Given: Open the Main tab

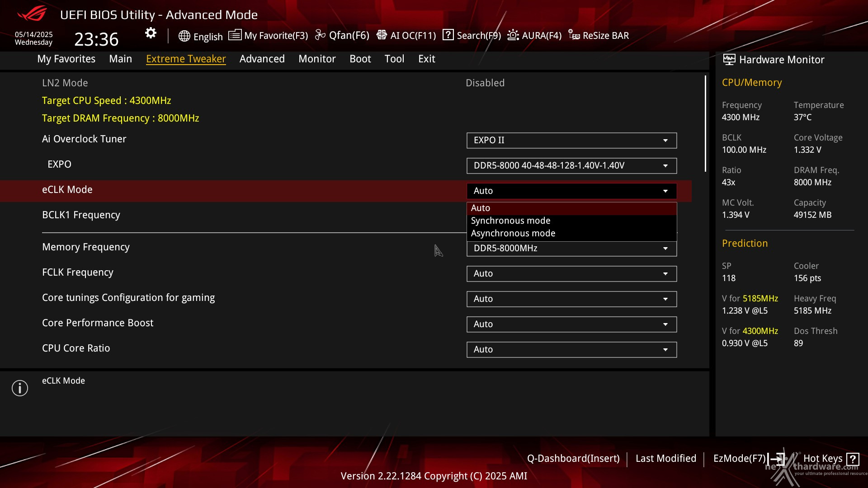Looking at the screenshot, I should [x=120, y=59].
